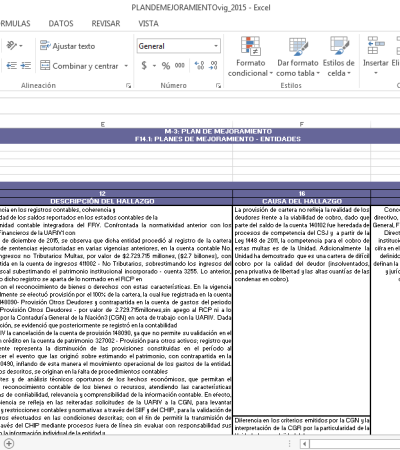Viewport: 400px width, 450px height.
Task: Click the DESCRIPCIÓN DEL HALLAZGO header cell
Action: click(102, 201)
